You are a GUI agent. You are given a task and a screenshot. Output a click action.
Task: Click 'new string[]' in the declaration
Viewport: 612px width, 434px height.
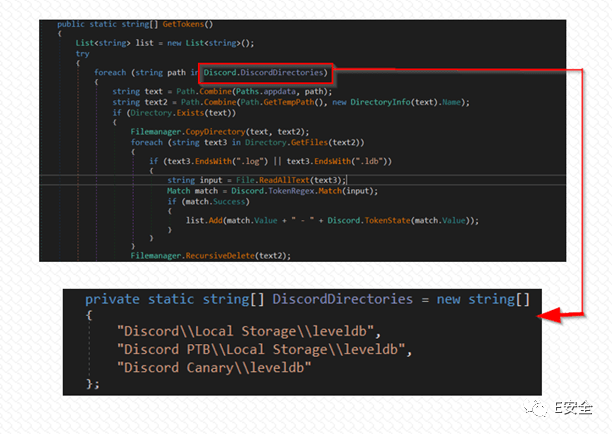click(x=483, y=299)
